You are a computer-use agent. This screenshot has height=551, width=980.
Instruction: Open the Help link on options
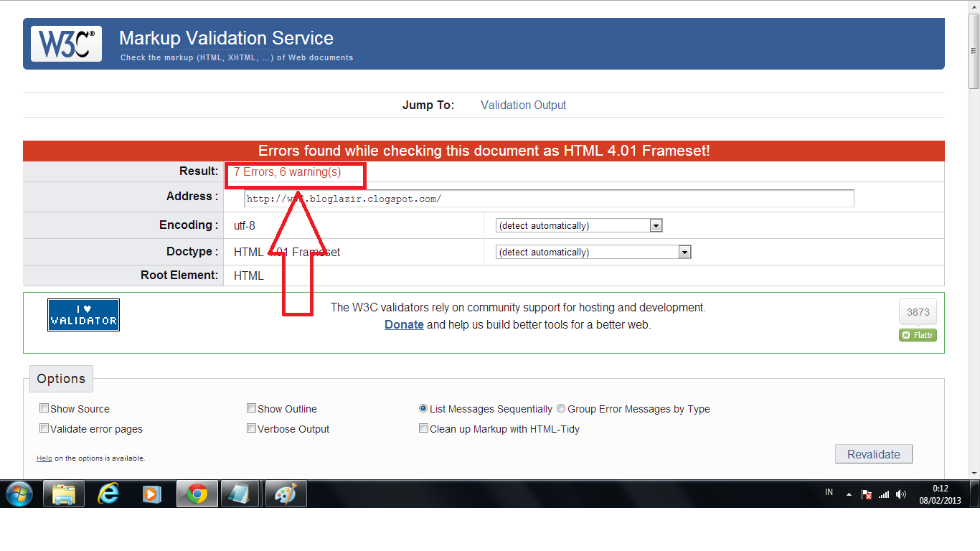(x=44, y=458)
